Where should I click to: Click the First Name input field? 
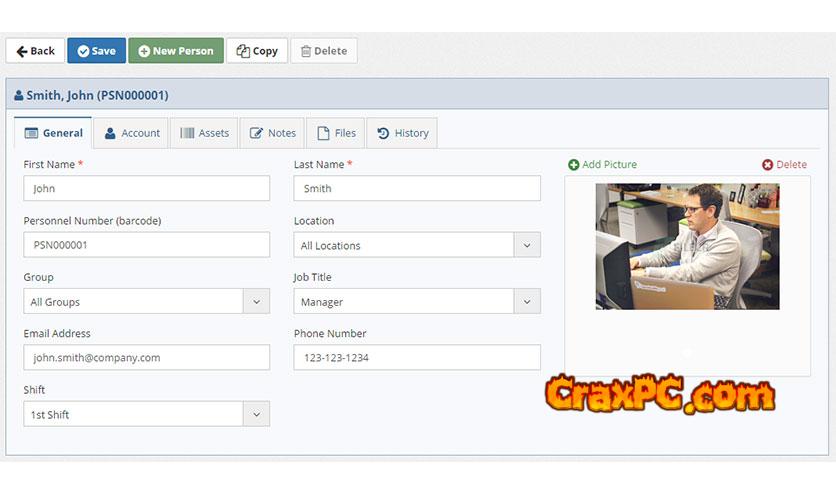[x=146, y=188]
